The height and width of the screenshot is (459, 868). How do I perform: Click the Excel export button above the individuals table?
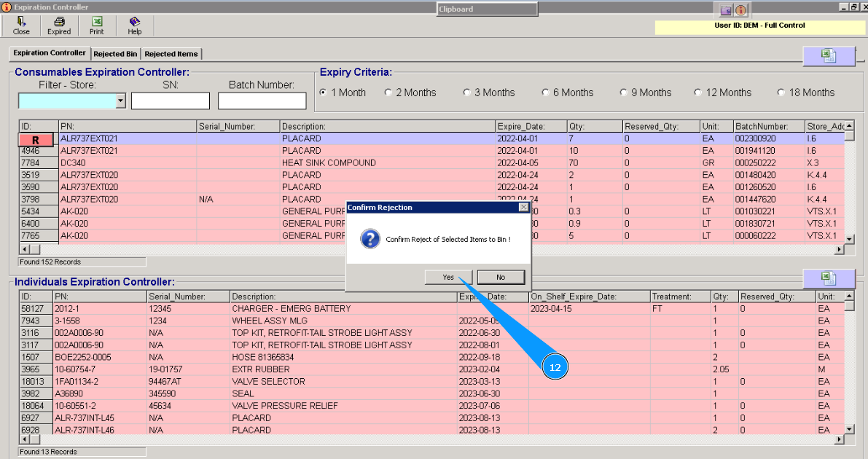[x=829, y=278]
